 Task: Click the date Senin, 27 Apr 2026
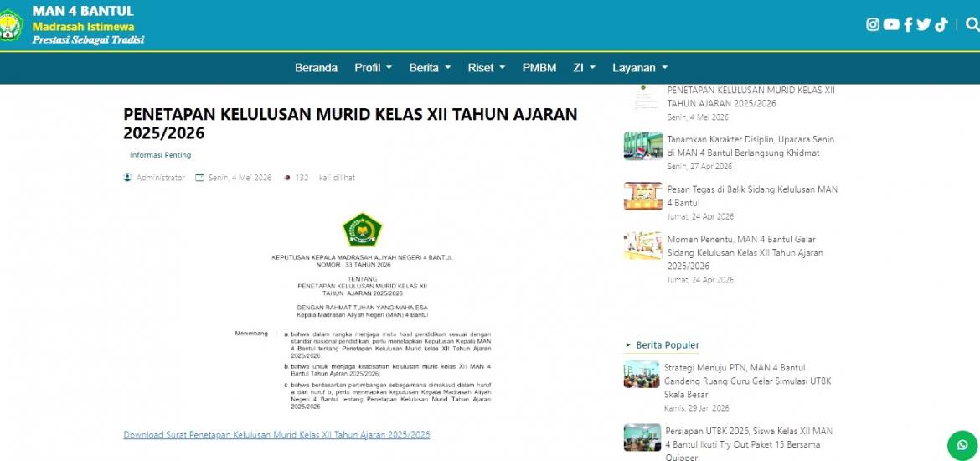699,167
